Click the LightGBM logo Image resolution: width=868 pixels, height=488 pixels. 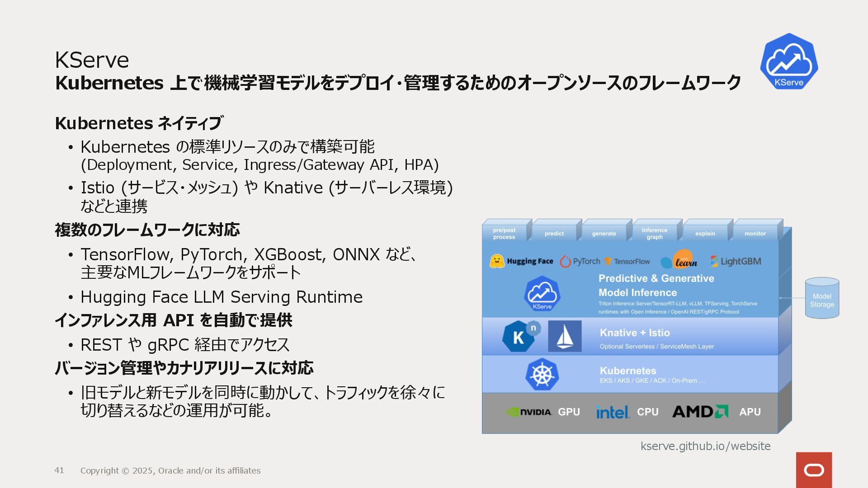(x=736, y=261)
